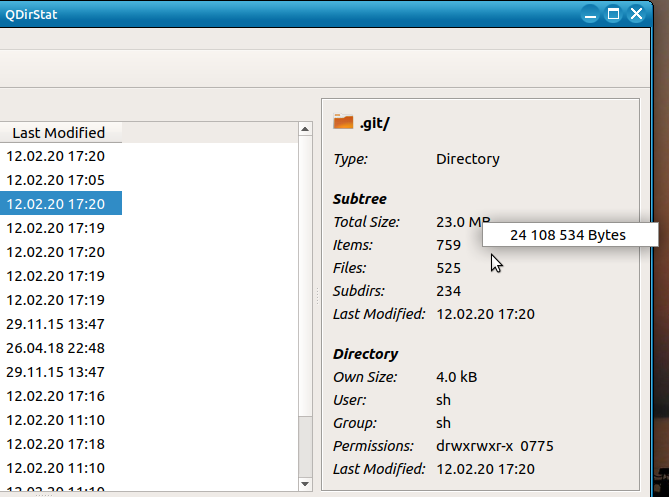
Task: Click the Subdirs value 234
Action: coord(448,291)
